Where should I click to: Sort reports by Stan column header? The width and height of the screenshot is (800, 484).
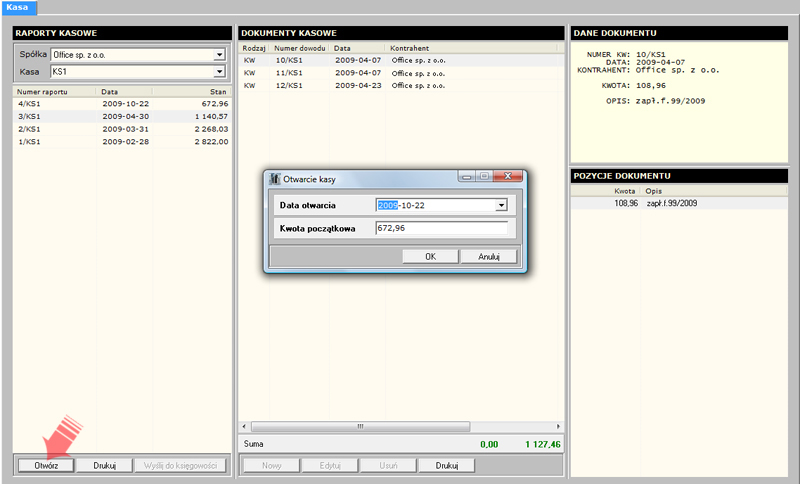pyautogui.click(x=192, y=92)
